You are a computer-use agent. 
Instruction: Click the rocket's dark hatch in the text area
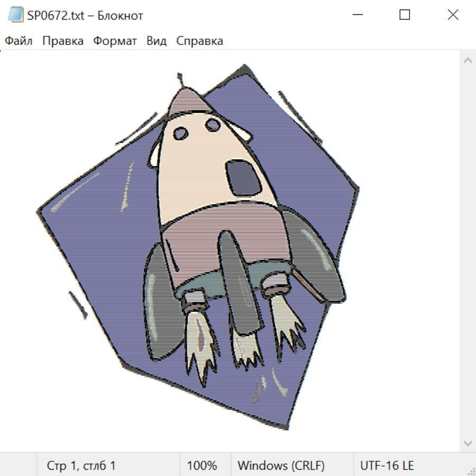pos(242,178)
